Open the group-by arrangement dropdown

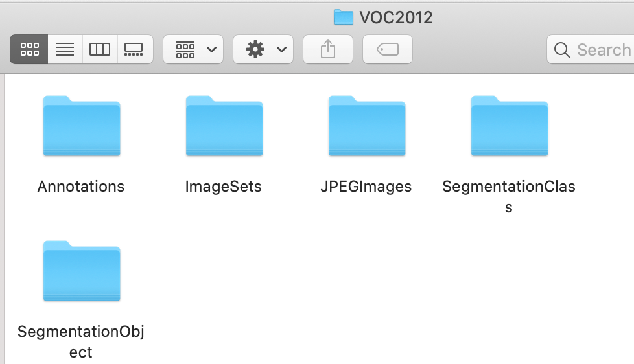tap(193, 49)
